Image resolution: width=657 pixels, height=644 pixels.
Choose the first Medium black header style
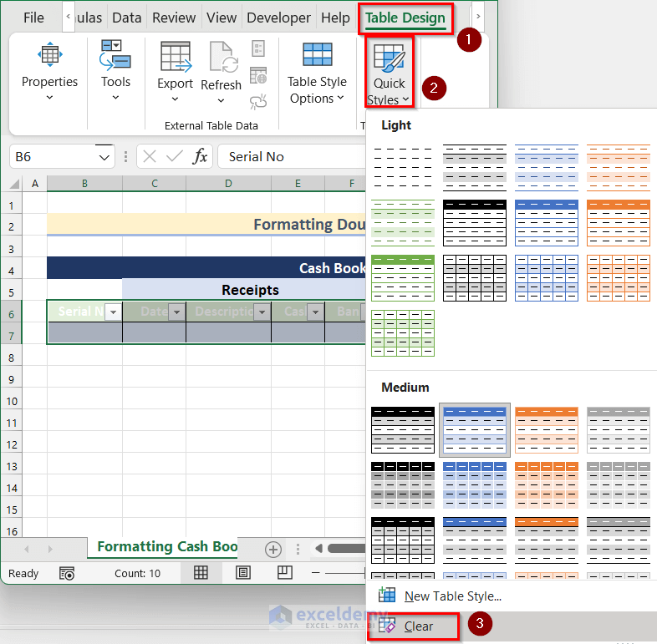[403, 430]
